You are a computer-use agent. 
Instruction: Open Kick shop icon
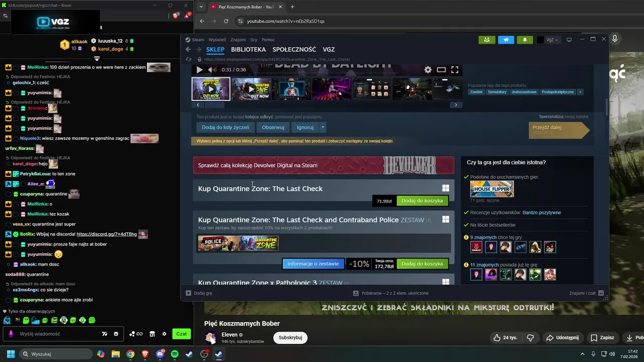(152, 334)
